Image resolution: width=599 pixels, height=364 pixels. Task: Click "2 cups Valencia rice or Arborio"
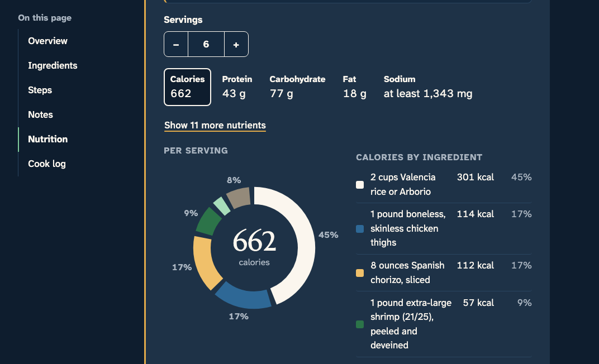(403, 184)
